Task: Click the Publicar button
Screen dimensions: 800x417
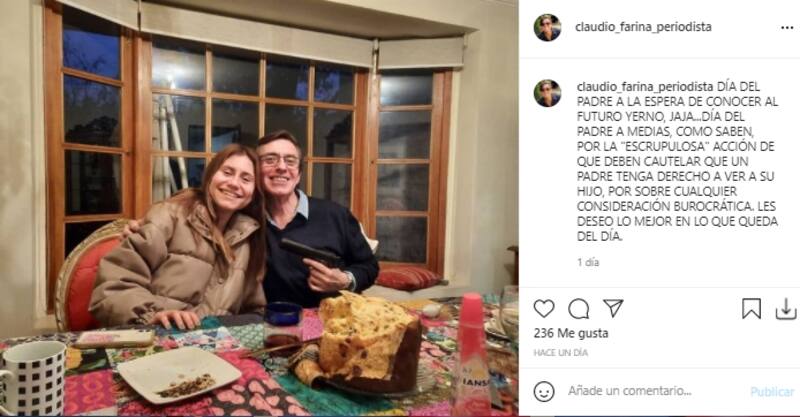Action: [772, 391]
